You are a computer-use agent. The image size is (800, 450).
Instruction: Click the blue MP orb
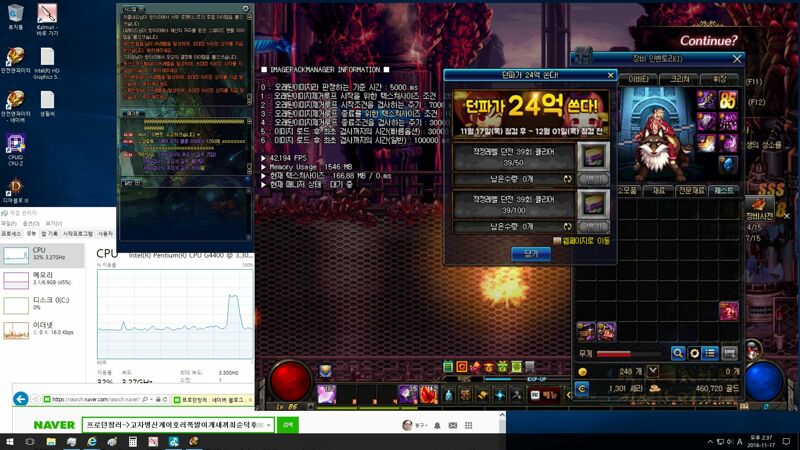[x=764, y=381]
